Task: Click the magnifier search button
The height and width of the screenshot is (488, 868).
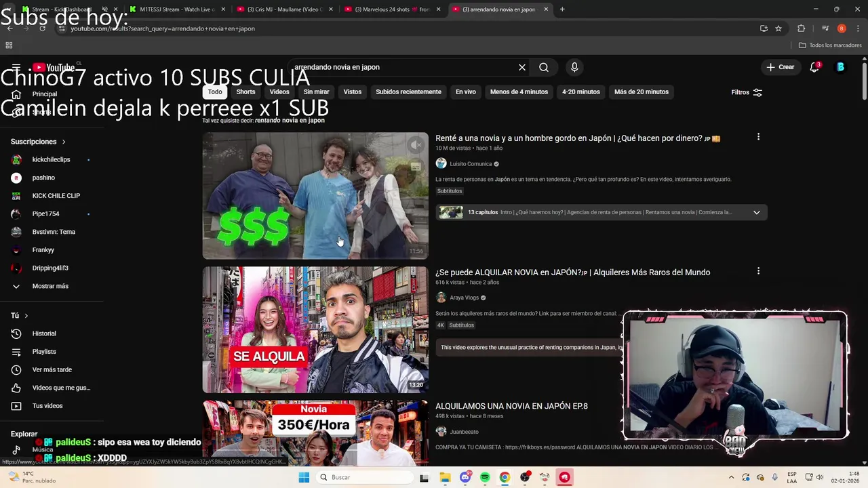Action: [x=544, y=67]
